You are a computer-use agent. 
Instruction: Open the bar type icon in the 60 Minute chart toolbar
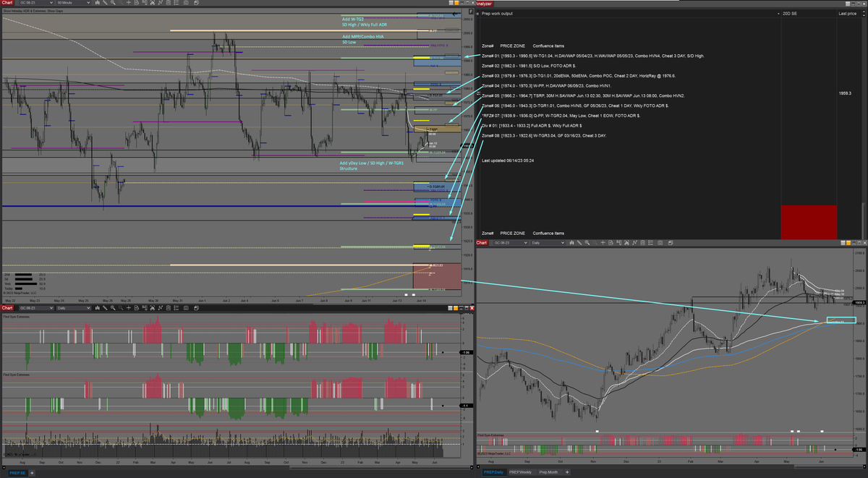(x=98, y=3)
